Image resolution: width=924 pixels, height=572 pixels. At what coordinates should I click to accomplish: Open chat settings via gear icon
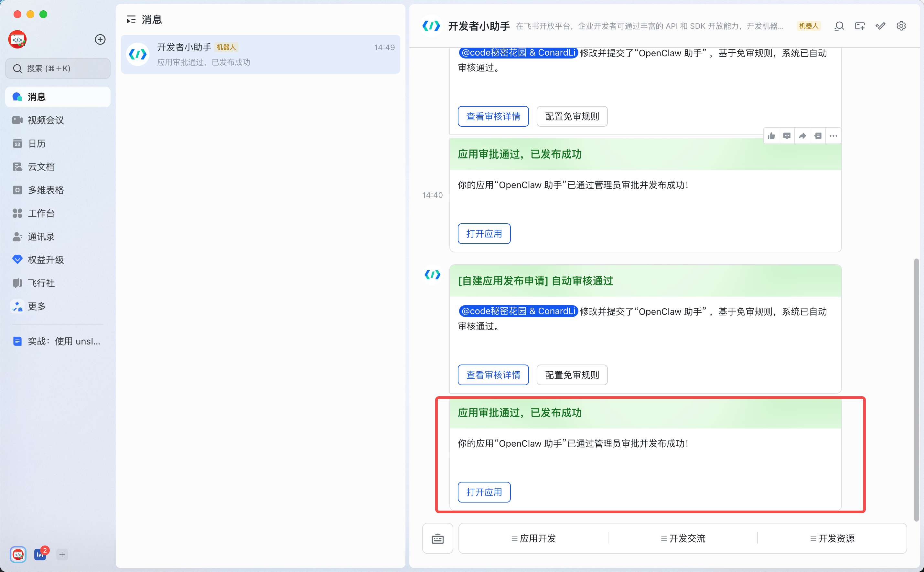901,26
